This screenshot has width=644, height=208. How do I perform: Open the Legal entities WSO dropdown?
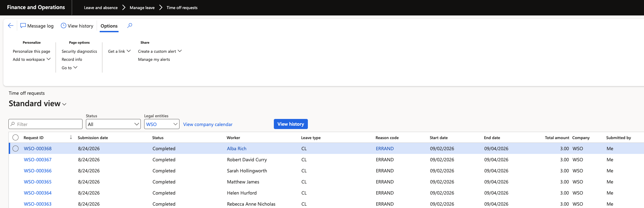tap(162, 124)
